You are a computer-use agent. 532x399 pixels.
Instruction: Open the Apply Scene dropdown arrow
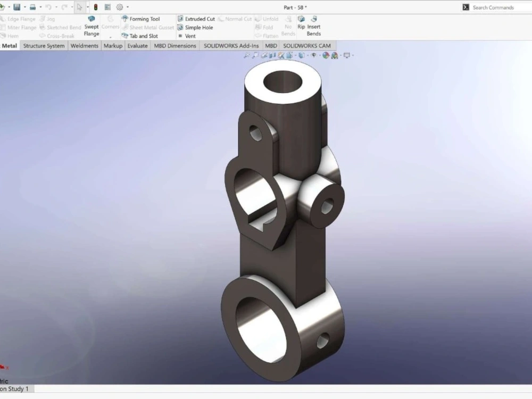[340, 55]
